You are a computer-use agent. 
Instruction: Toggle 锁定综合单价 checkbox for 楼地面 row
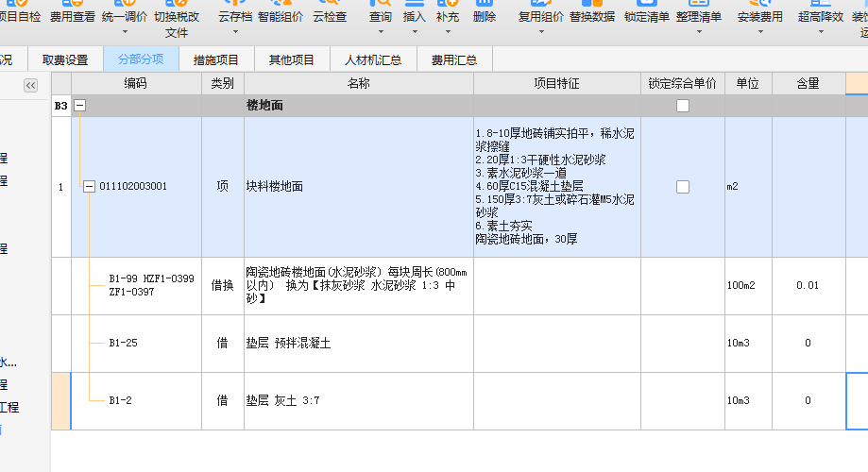click(683, 106)
